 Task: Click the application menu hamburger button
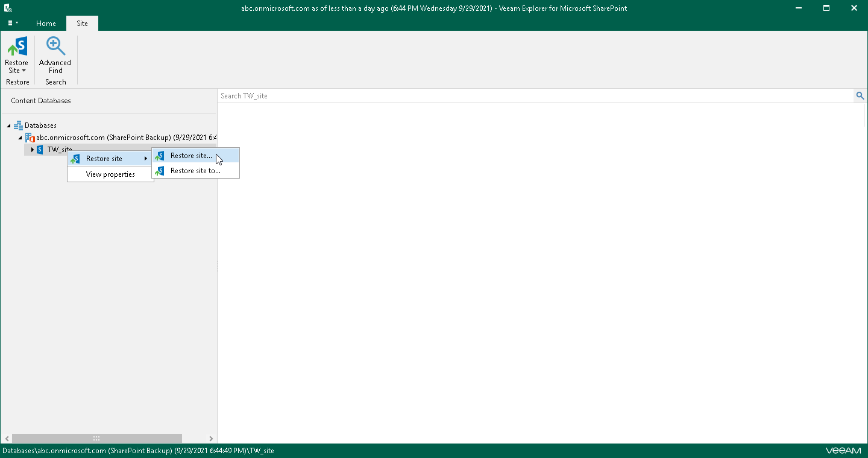13,23
